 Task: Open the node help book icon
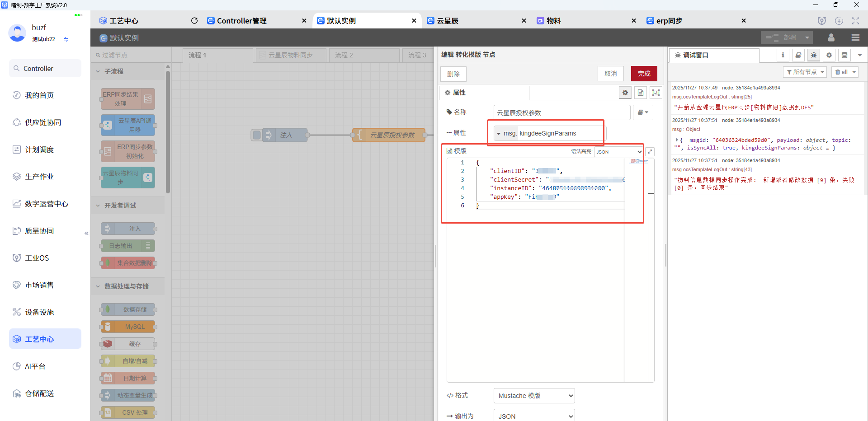(798, 55)
